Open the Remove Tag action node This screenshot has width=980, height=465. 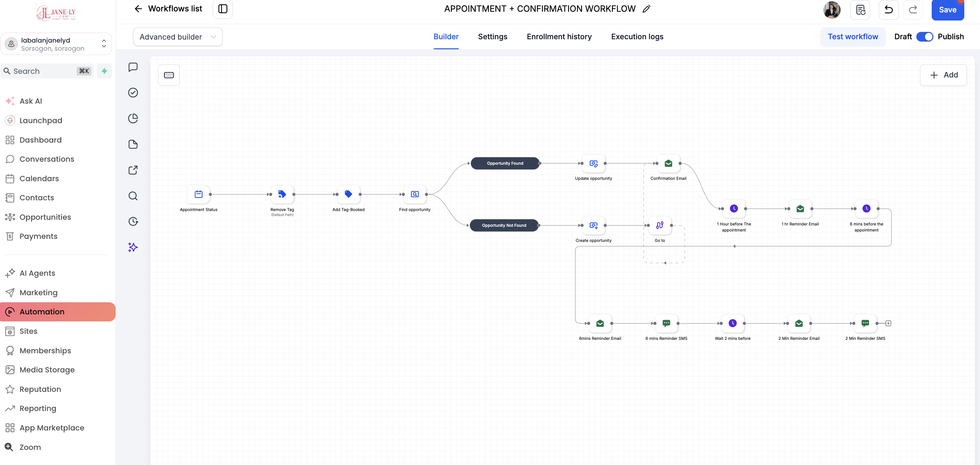[282, 194]
